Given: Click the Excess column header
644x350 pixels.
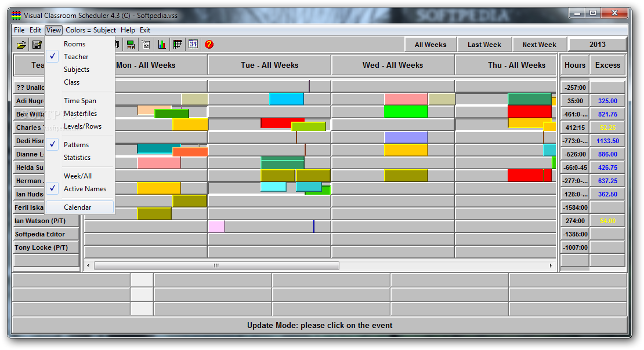Looking at the screenshot, I should 607,65.
